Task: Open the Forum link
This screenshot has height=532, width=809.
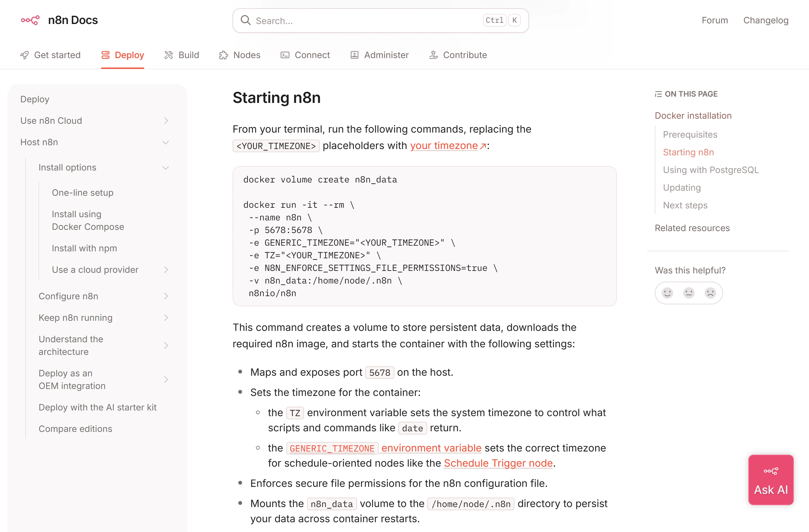Action: coord(715,21)
